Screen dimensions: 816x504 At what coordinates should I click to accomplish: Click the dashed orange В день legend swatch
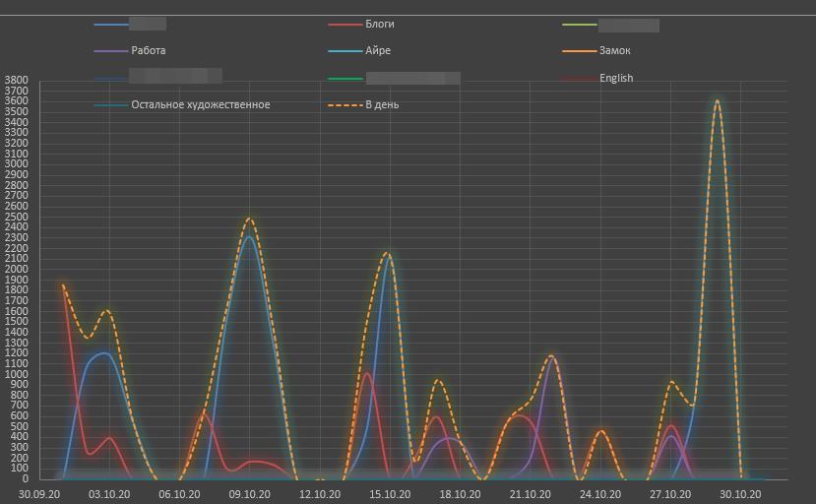point(345,105)
